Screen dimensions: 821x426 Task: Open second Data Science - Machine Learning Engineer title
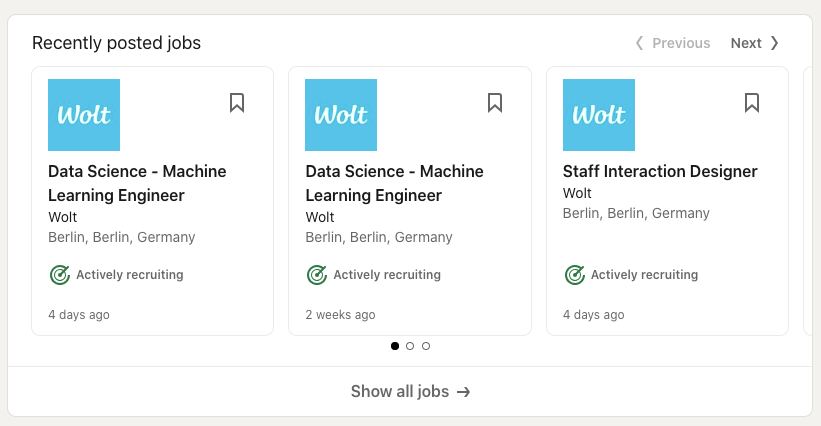(394, 183)
